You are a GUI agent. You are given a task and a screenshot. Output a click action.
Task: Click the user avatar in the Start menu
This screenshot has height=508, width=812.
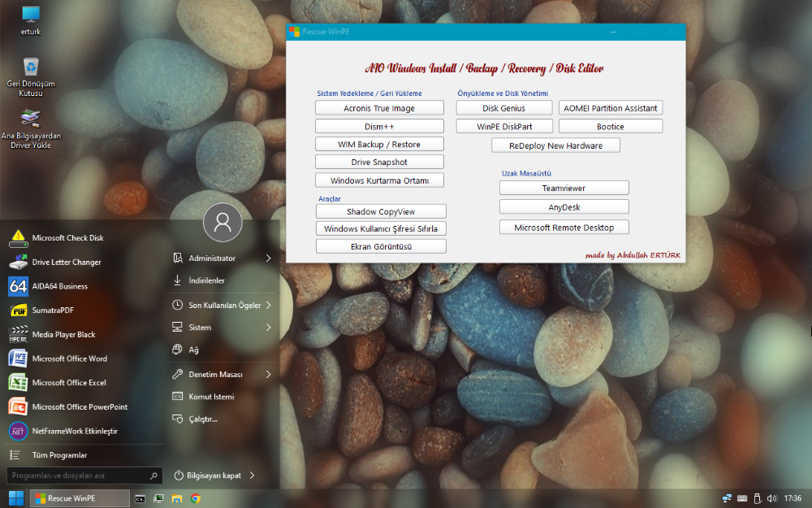(x=222, y=223)
